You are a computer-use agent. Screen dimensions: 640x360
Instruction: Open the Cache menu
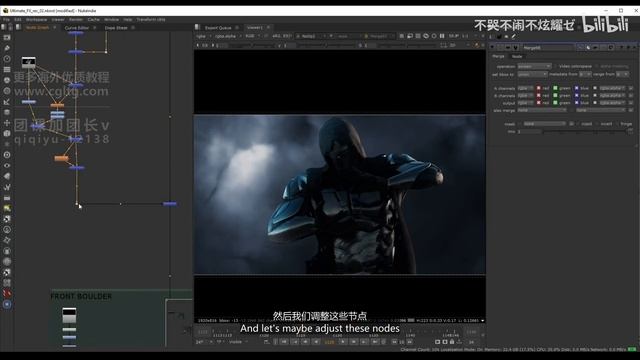pyautogui.click(x=93, y=19)
